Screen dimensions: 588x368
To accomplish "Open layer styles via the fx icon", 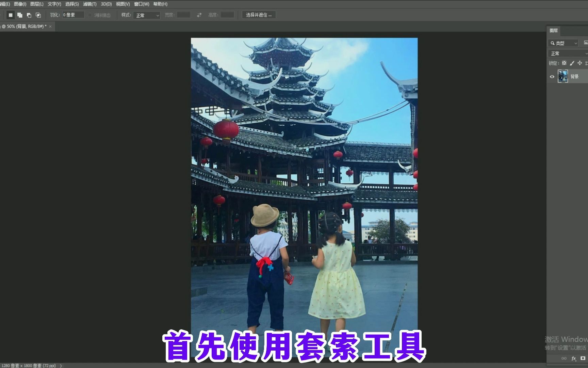I will (x=574, y=358).
